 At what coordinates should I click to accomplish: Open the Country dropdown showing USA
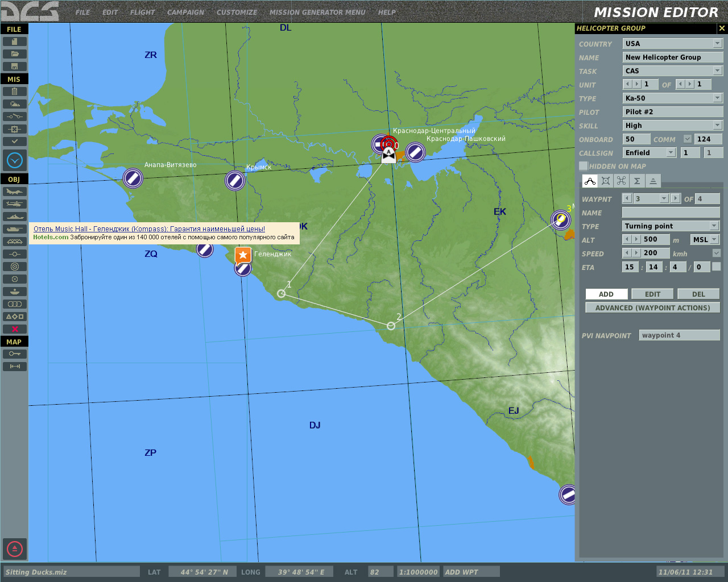tap(672, 44)
